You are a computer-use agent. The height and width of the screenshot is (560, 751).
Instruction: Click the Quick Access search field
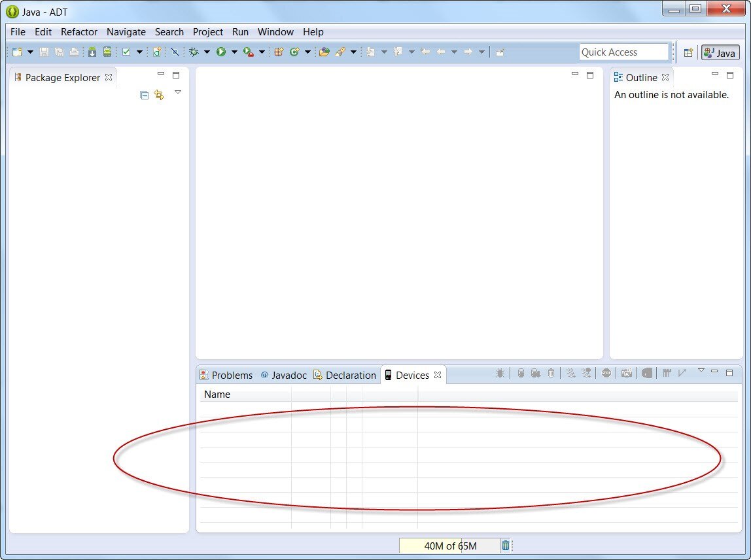623,52
